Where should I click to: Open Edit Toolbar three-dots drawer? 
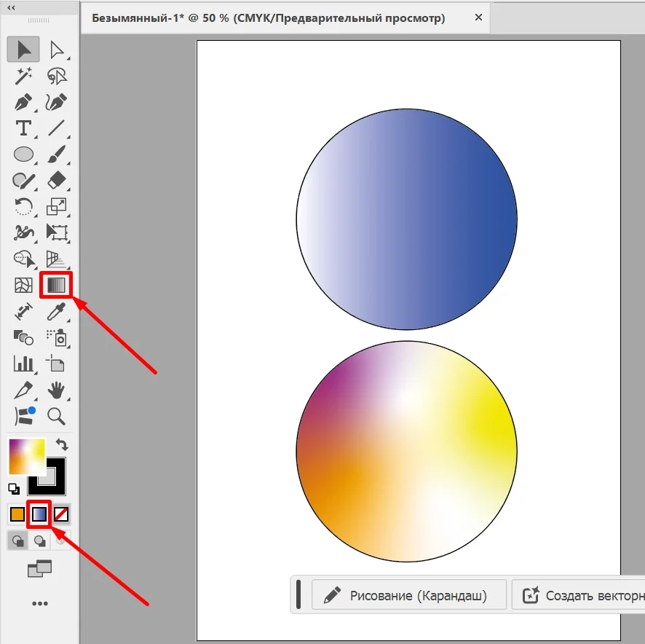tap(39, 603)
